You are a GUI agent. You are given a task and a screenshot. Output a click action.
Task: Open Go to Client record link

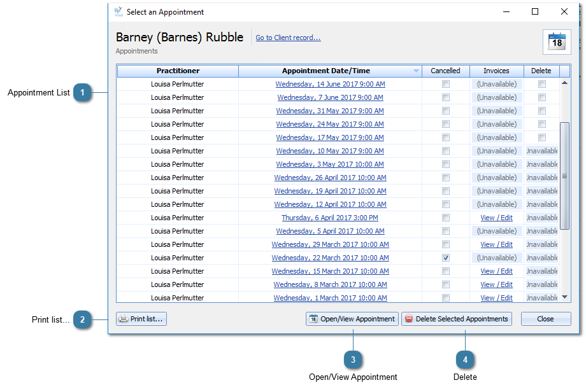288,38
